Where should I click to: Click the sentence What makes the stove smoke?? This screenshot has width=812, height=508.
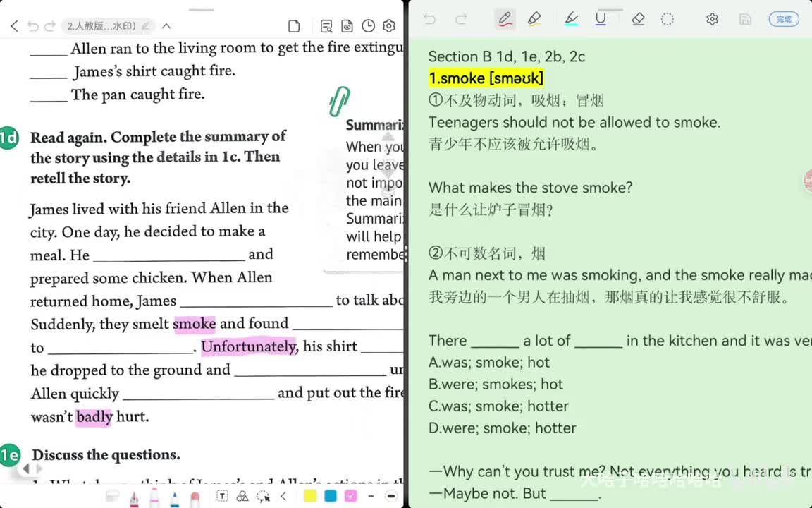tap(530, 188)
